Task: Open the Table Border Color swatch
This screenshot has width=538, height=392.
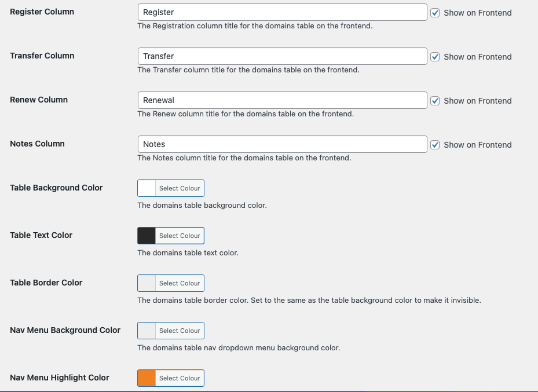Action: pyautogui.click(x=147, y=283)
